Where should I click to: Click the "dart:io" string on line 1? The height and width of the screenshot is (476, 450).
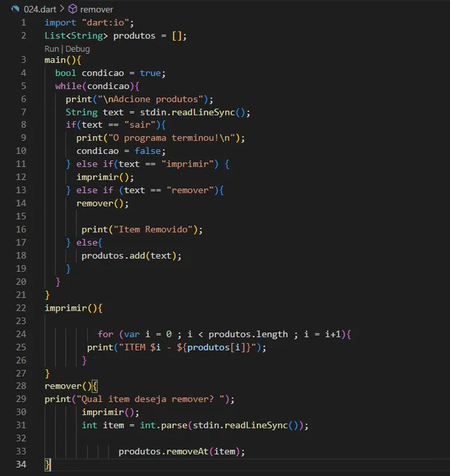point(106,22)
